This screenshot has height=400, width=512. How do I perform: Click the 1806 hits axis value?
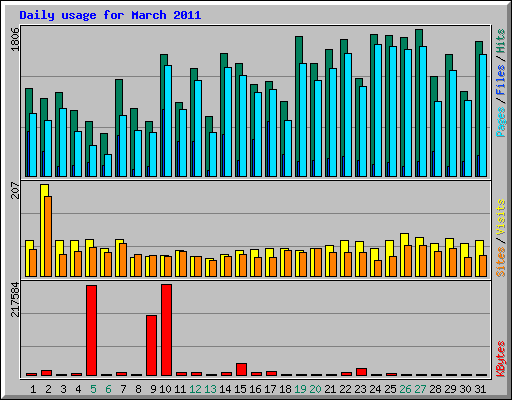tap(15, 39)
